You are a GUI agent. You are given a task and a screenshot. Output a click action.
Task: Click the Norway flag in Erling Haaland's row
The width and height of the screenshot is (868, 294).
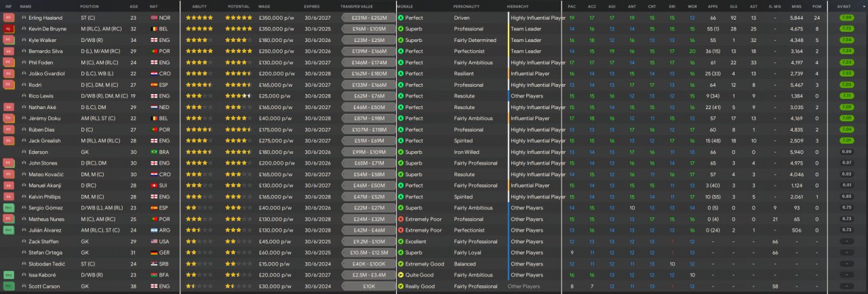pos(153,18)
